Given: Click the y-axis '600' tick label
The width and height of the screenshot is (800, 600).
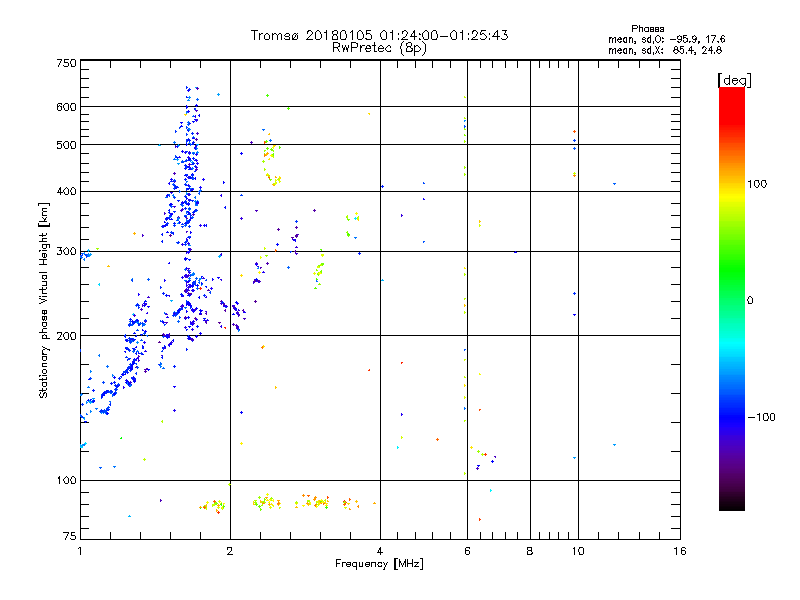Looking at the screenshot, I should click(x=66, y=107).
